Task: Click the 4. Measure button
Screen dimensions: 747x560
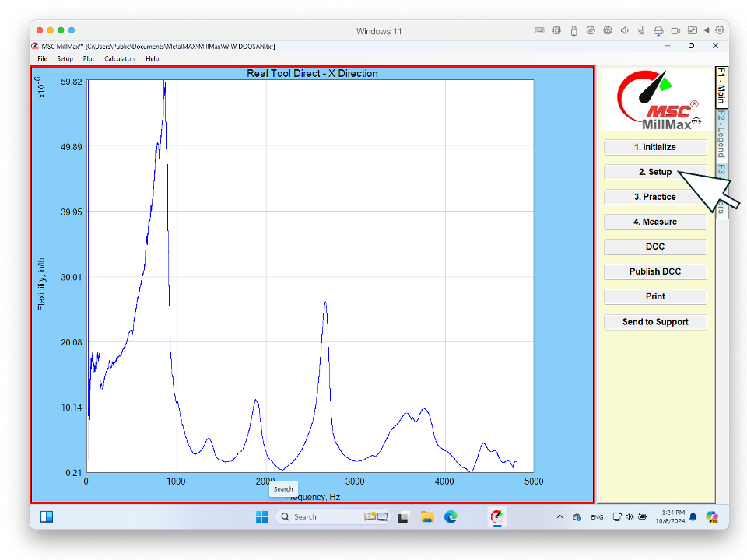Action: 655,222
